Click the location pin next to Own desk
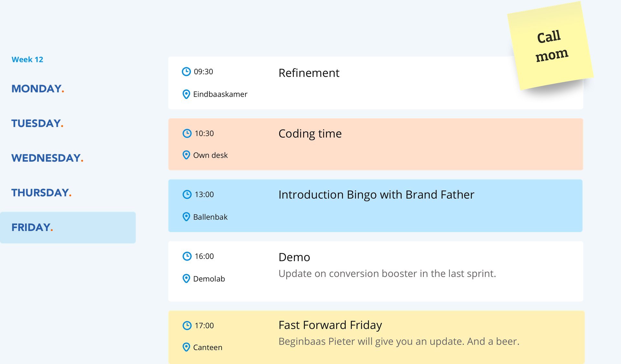Screen dimensions: 621x364 [x=186, y=155]
